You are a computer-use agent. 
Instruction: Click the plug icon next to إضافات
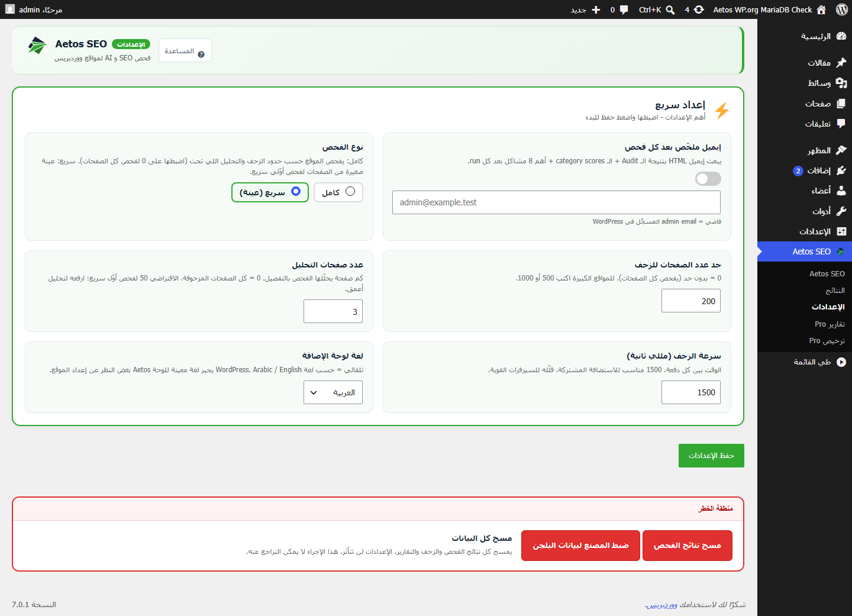(841, 170)
